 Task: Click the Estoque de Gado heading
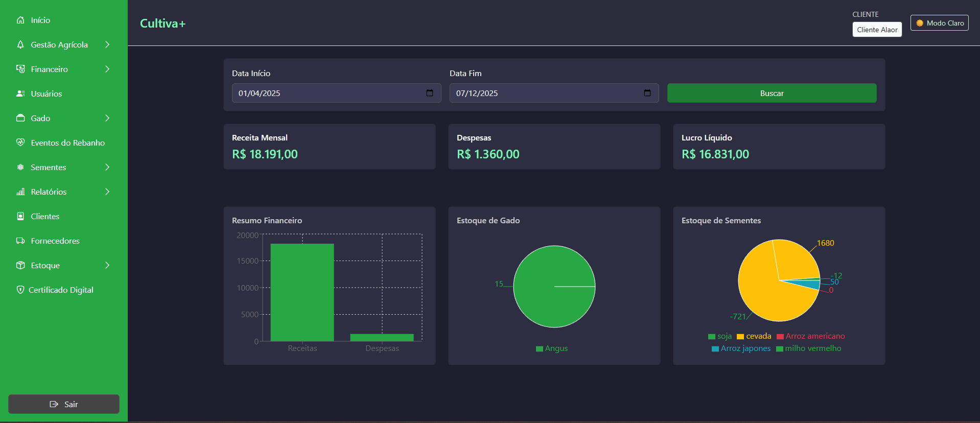(x=488, y=221)
